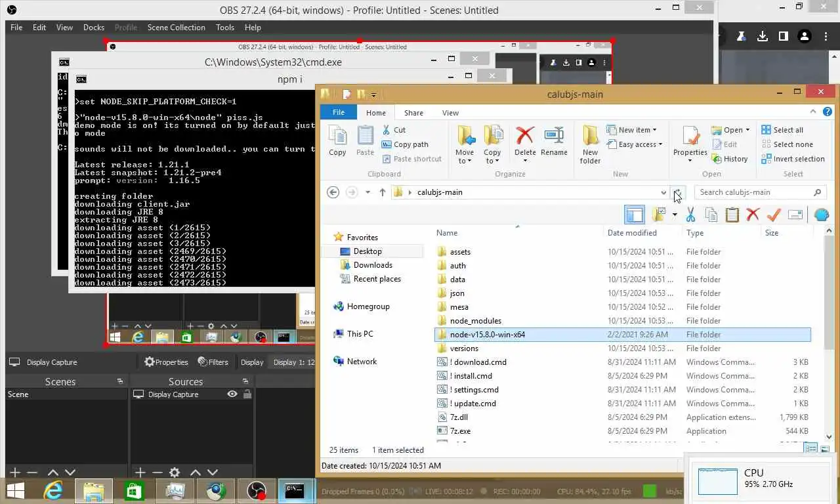Select the '! install.cmd' file
Image resolution: width=840 pixels, height=504 pixels.
[x=471, y=376]
